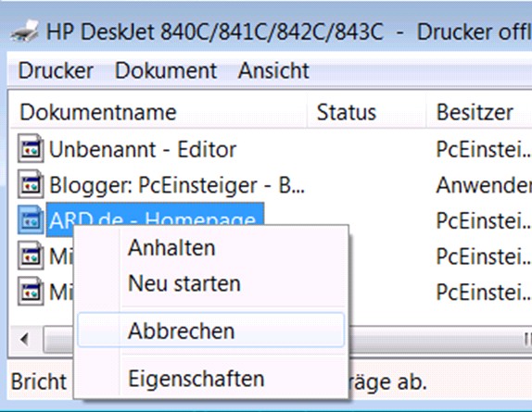Click the highlighted icon of ARD.de - Homepage job
Screen dimensions: 532x412
tap(31, 220)
